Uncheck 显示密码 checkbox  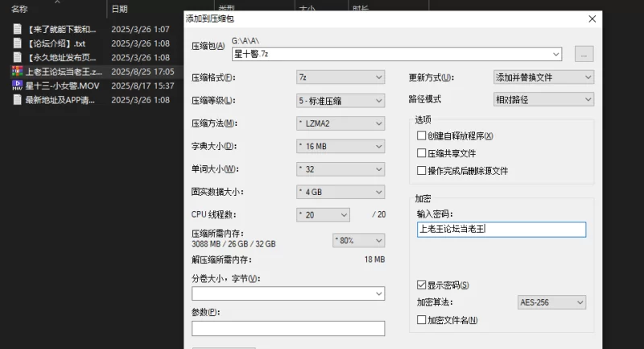point(421,285)
